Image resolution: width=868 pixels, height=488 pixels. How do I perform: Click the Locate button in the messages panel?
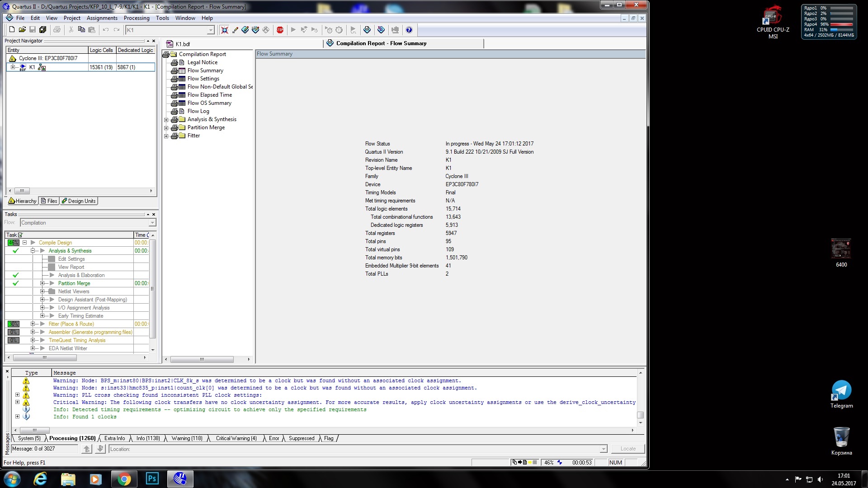click(x=627, y=449)
